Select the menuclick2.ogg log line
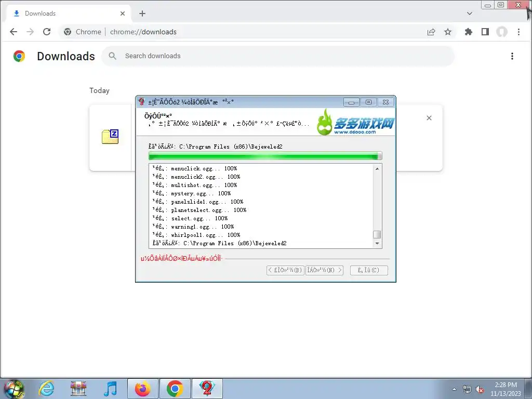 coord(196,177)
